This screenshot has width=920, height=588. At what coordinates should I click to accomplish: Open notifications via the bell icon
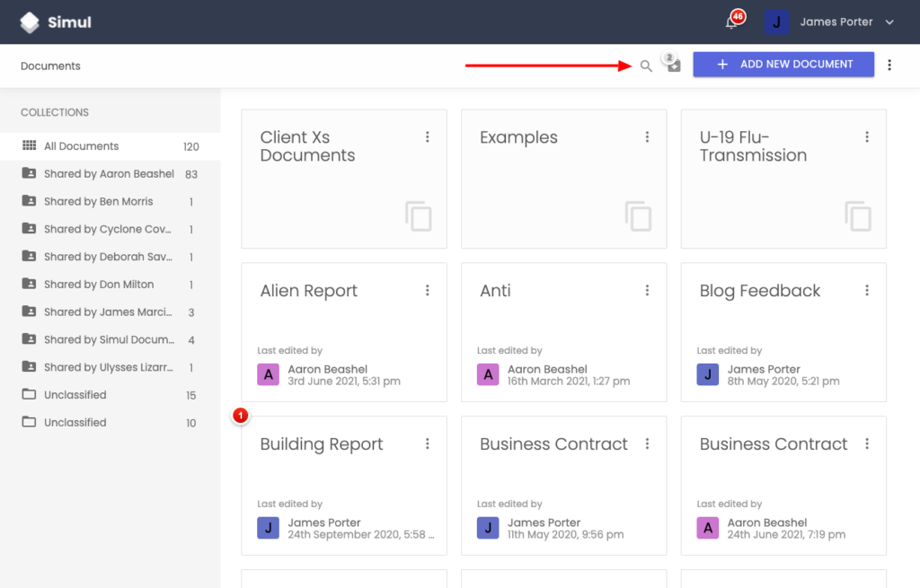tap(731, 20)
